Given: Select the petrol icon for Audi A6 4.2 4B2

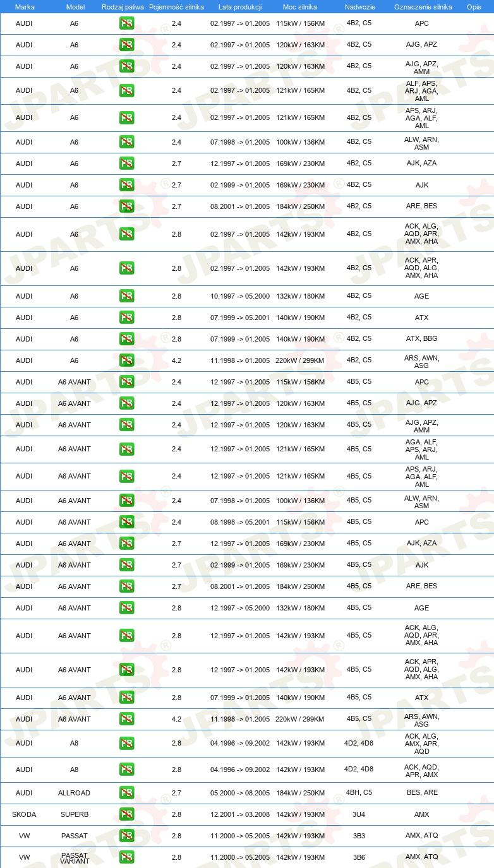Looking at the screenshot, I should point(127,360).
